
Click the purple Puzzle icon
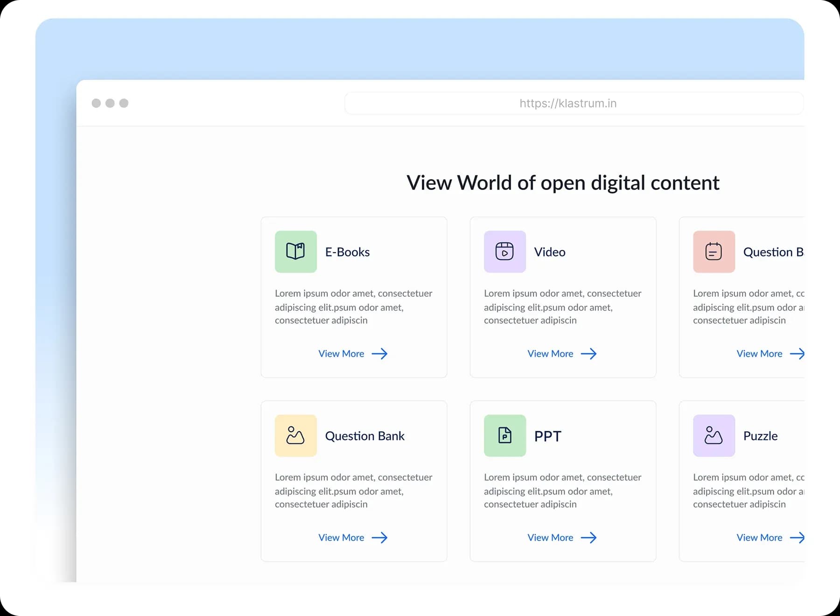pos(714,435)
